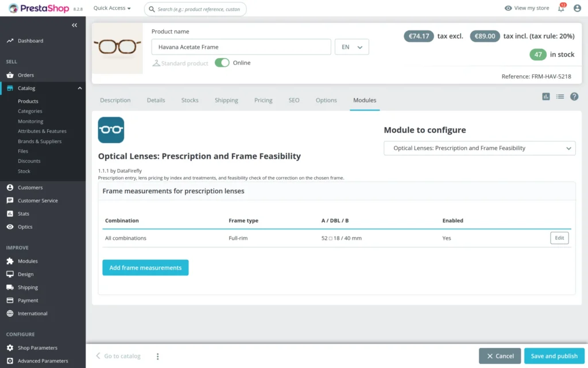Screen dimensions: 588x368
Task: Click the Orders basket icon
Action: pos(10,75)
